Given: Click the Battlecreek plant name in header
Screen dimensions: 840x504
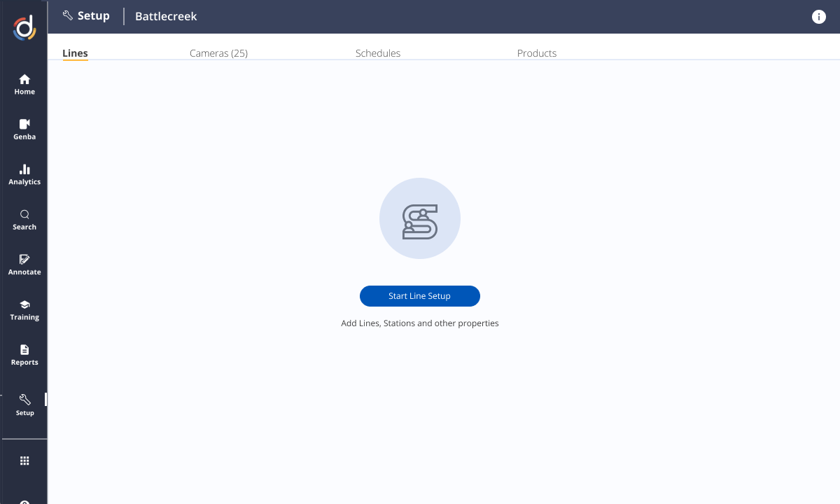Looking at the screenshot, I should pyautogui.click(x=166, y=17).
